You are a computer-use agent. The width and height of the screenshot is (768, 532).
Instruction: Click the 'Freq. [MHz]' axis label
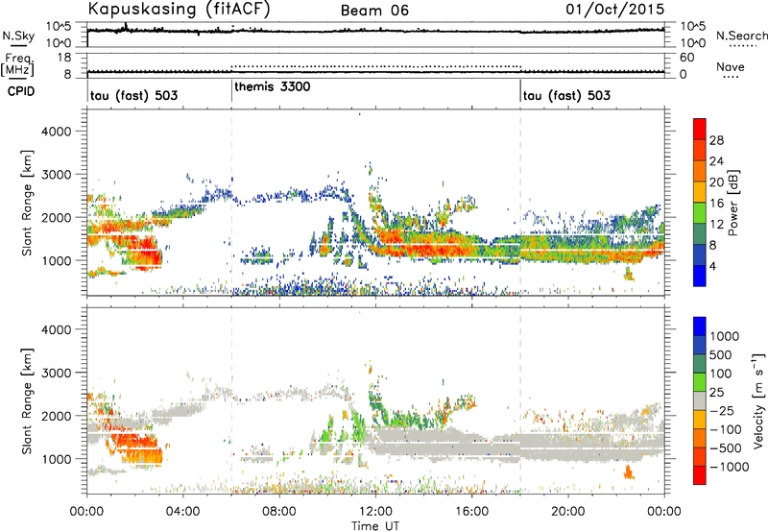[x=17, y=64]
